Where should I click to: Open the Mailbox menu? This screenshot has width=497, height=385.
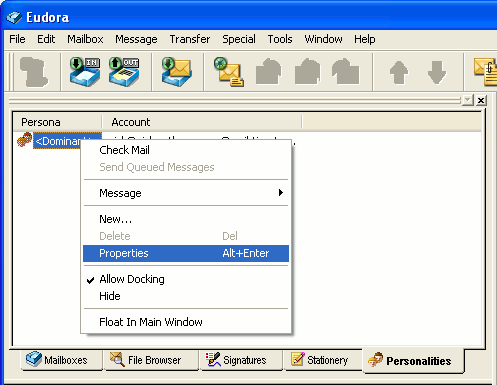85,39
